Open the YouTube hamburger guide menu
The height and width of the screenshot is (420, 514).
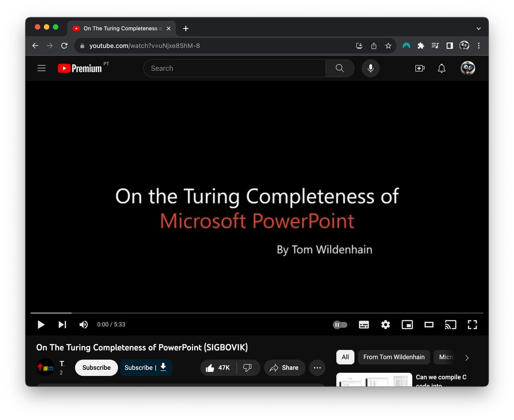click(x=42, y=68)
